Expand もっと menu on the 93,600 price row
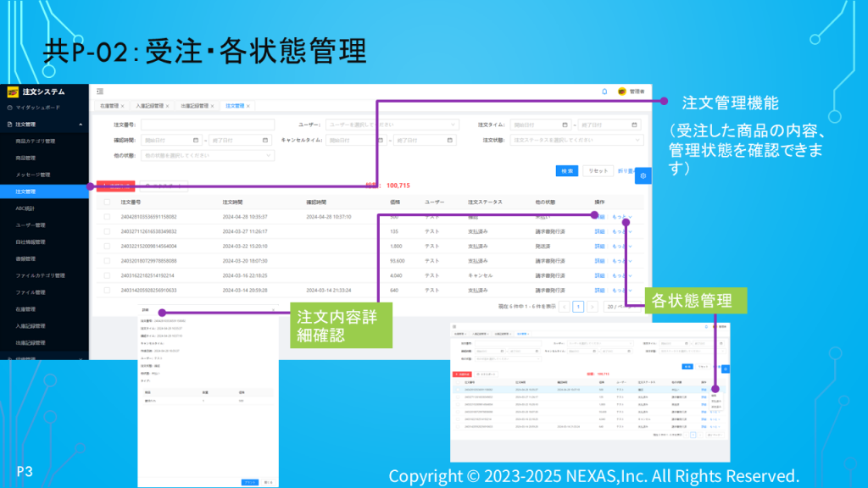The height and width of the screenshot is (488, 868). click(621, 261)
